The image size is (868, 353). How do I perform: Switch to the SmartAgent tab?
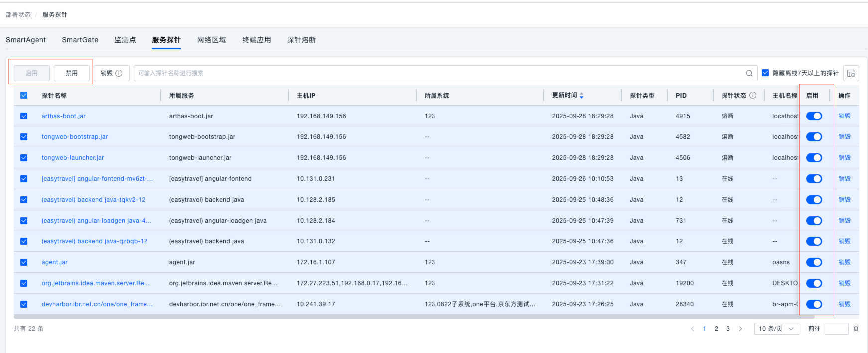click(26, 40)
